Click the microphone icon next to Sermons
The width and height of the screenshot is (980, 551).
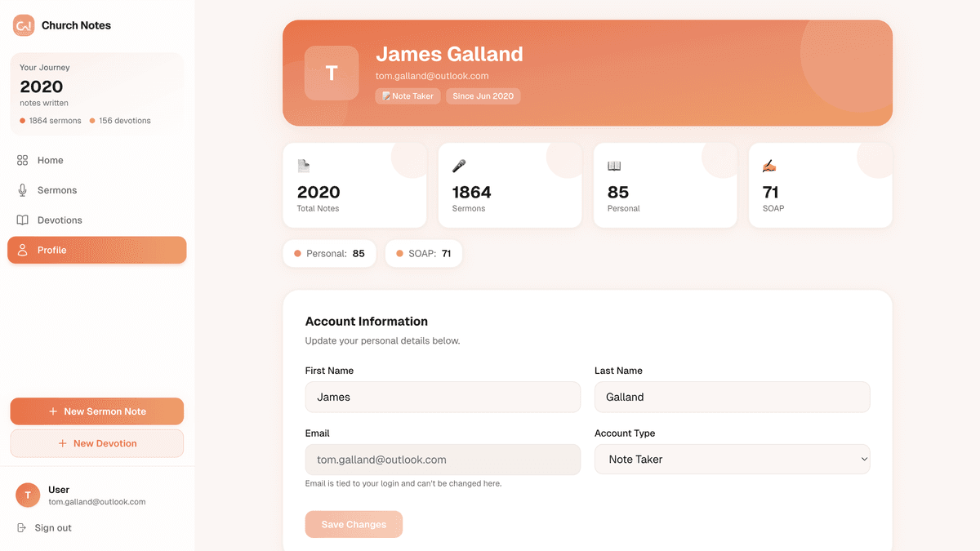[x=22, y=189]
